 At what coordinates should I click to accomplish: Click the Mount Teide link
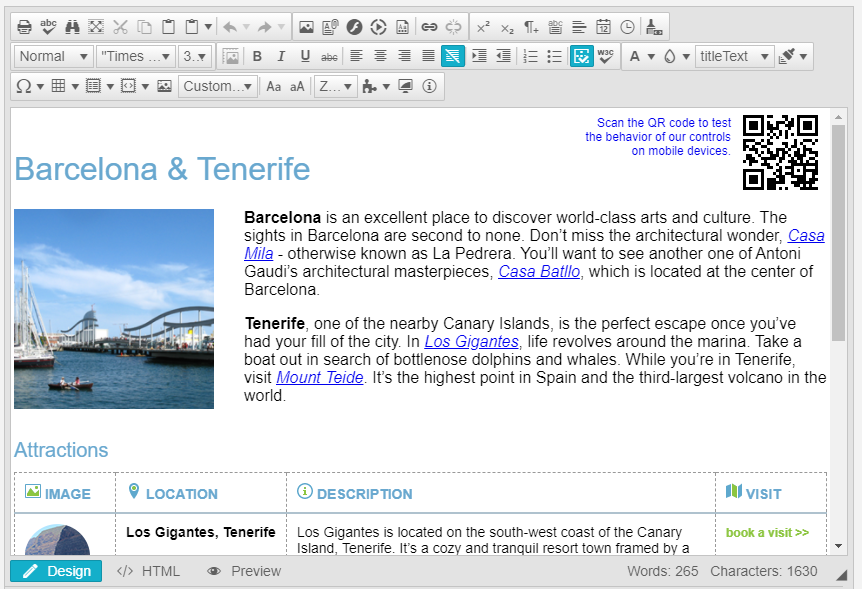(320, 378)
